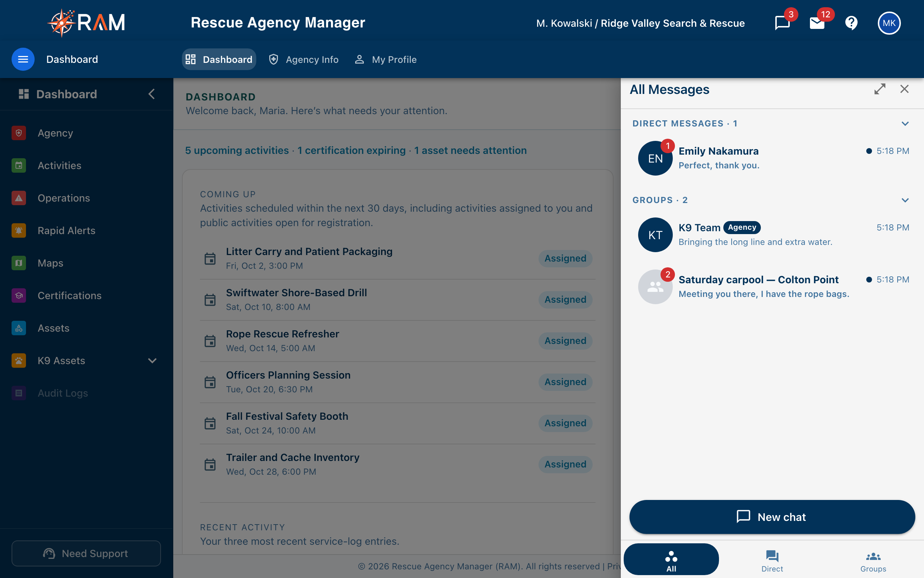This screenshot has height=578, width=924.
Task: Open Assets from the sidebar
Action: [86, 328]
